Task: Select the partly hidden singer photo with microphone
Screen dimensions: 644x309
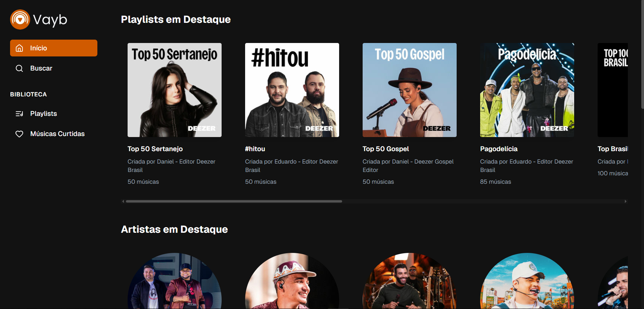Action: click(613, 281)
